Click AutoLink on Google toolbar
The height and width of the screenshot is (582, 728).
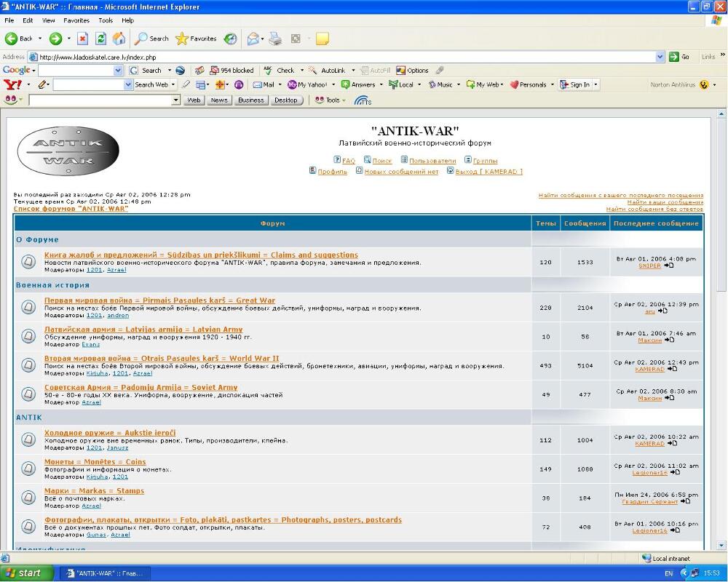328,70
